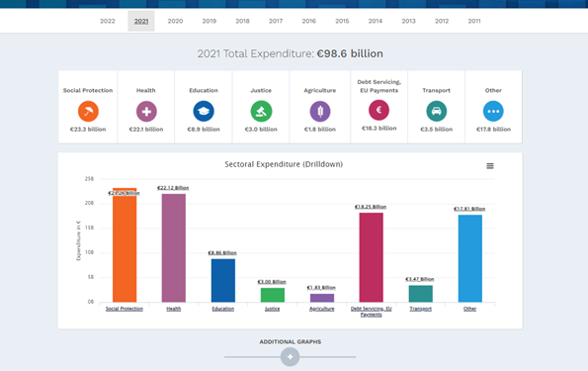Select the 2011 year tab
The image size is (588, 371).
474,21
